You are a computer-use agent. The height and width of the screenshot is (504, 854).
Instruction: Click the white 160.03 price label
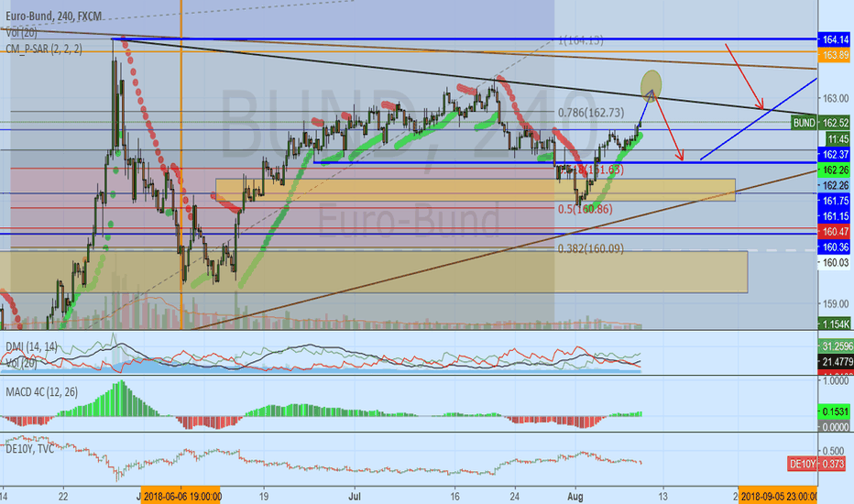point(835,263)
